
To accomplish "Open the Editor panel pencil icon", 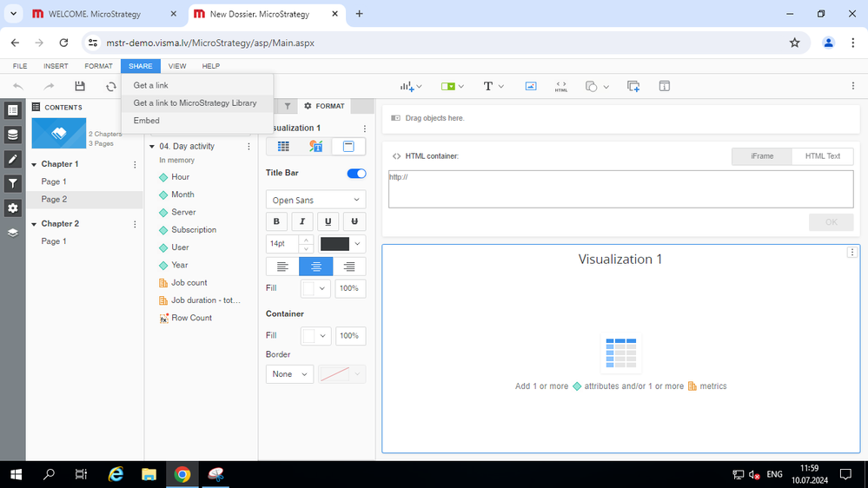I will (13, 160).
